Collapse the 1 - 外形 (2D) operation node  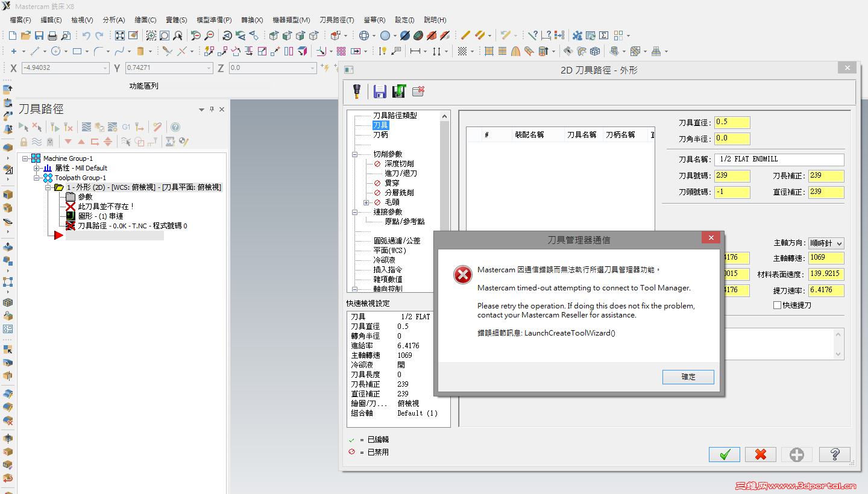pyautogui.click(x=48, y=187)
